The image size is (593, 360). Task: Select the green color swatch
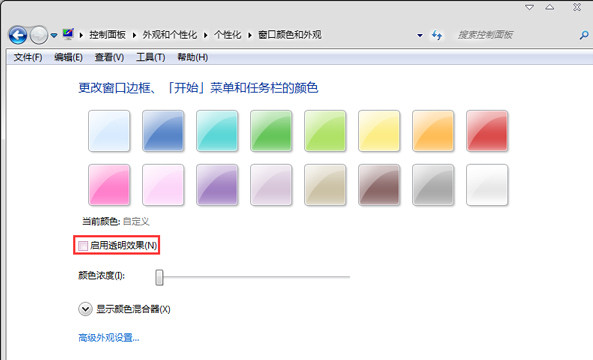[271, 131]
